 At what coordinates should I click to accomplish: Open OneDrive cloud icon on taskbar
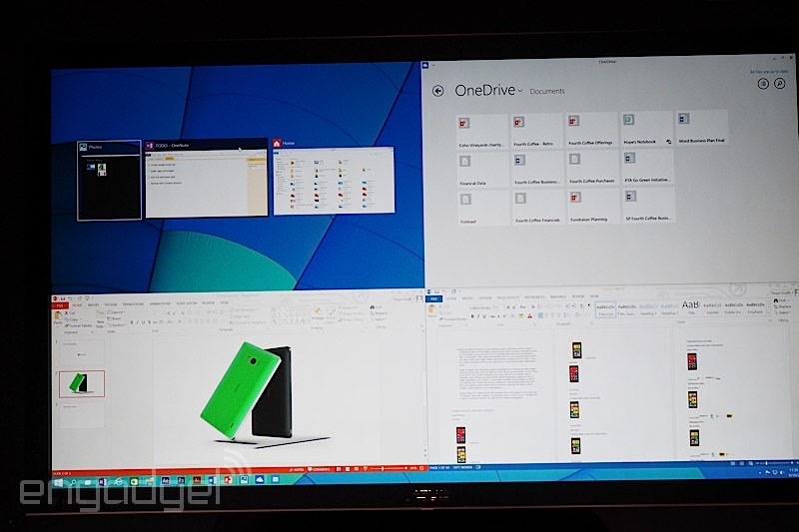pos(260,479)
